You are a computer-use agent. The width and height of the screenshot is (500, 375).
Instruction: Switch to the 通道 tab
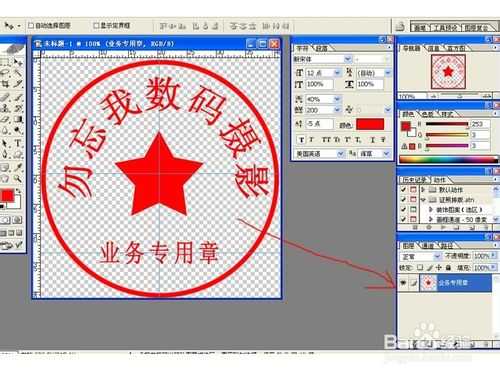point(428,246)
